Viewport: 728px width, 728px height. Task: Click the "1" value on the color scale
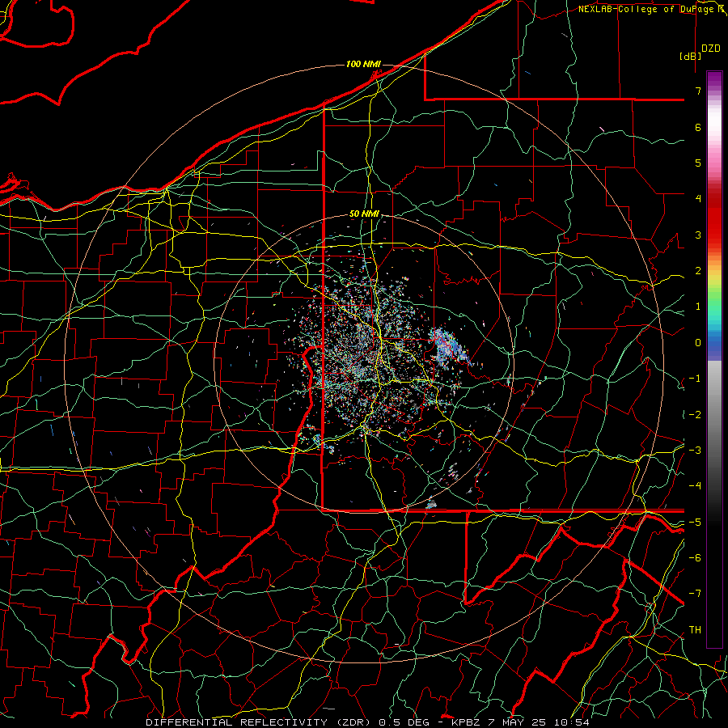[698, 307]
